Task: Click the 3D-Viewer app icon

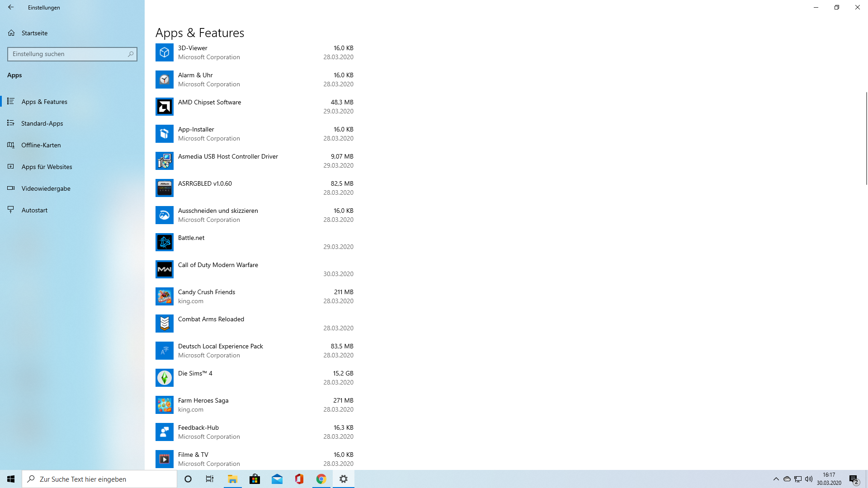Action: click(164, 52)
